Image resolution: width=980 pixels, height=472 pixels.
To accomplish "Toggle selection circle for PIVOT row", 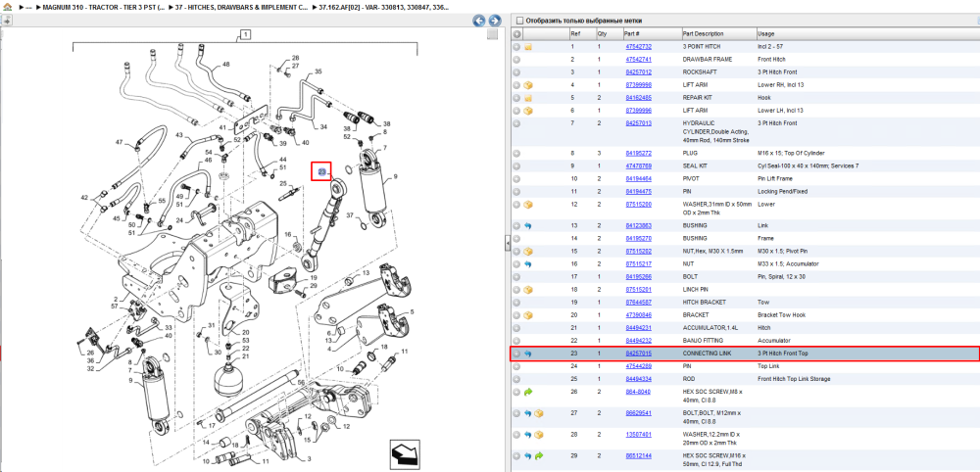I will (516, 178).
